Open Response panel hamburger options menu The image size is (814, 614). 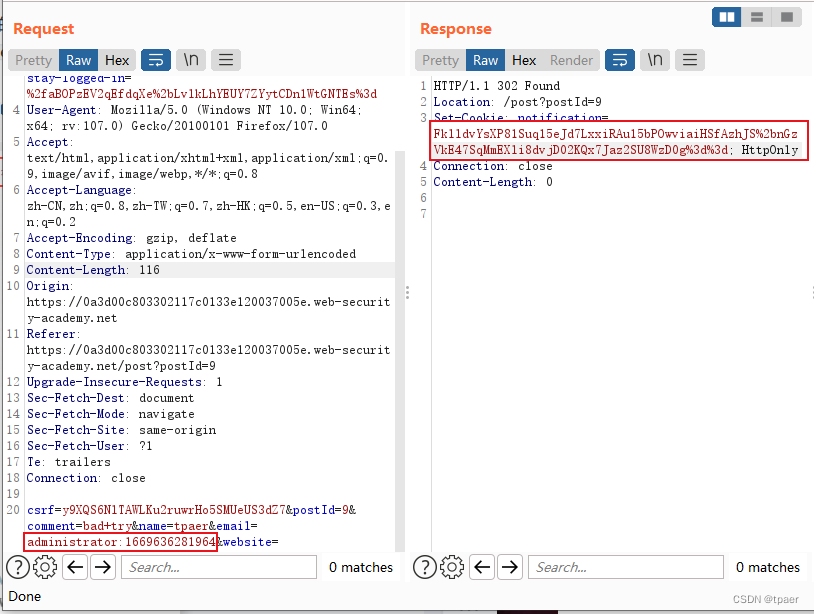(690, 60)
